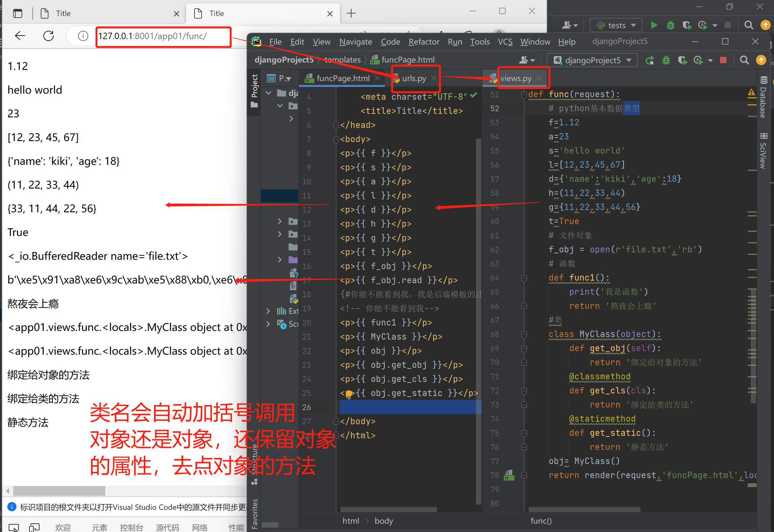Screen dimensions: 774x532
Task: Switch to the urls.py editor tab
Action: pyautogui.click(x=414, y=78)
